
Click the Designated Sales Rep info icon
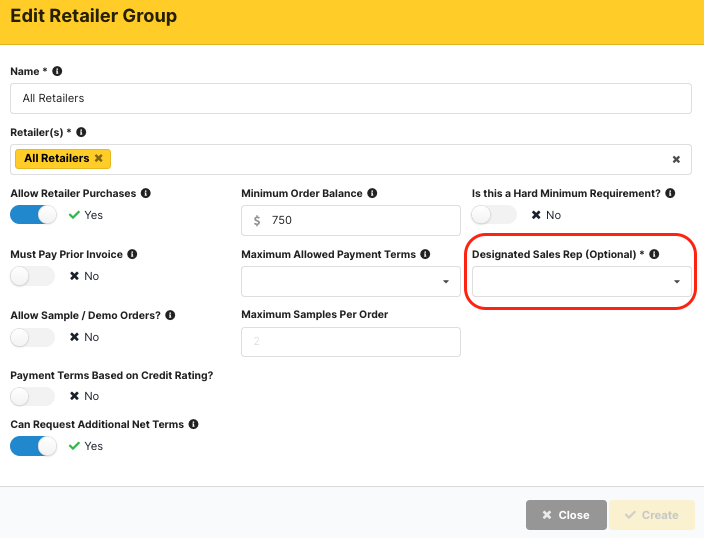coord(654,255)
